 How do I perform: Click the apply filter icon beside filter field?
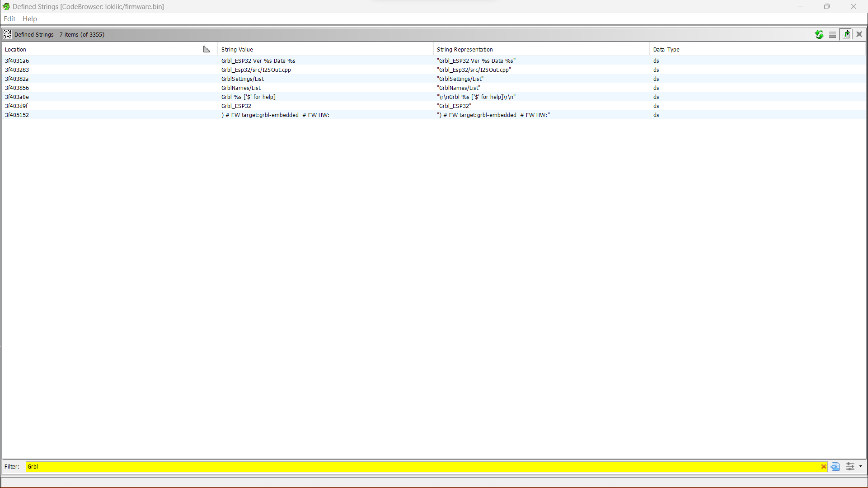point(835,466)
